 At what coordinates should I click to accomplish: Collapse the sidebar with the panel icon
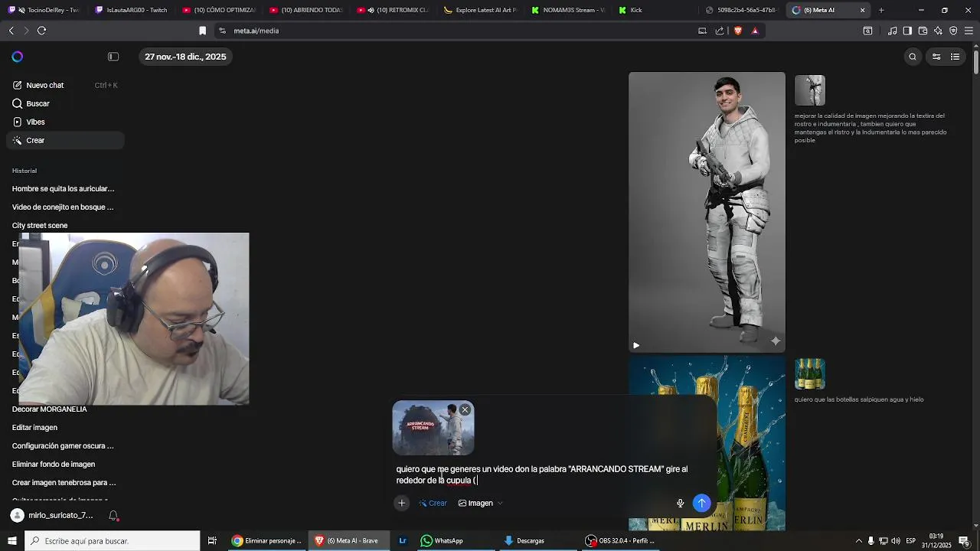[113, 57]
